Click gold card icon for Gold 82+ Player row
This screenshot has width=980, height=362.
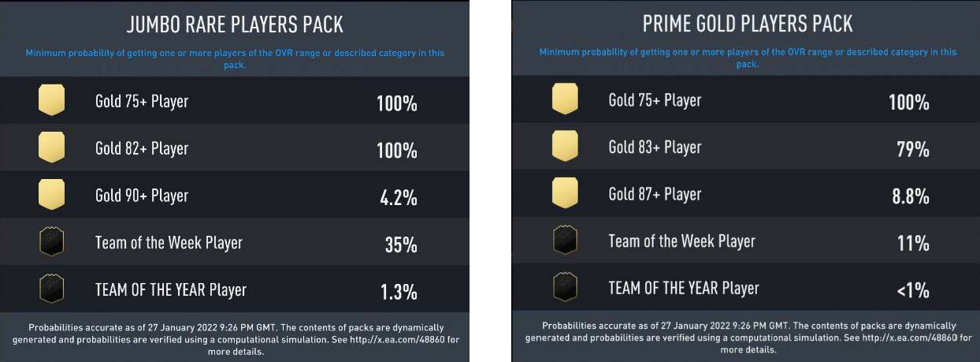click(51, 148)
